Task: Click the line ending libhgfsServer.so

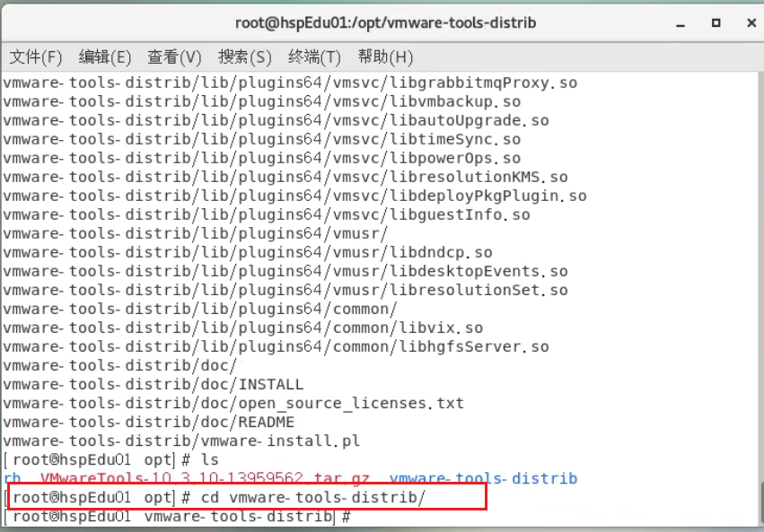Action: [x=276, y=347]
